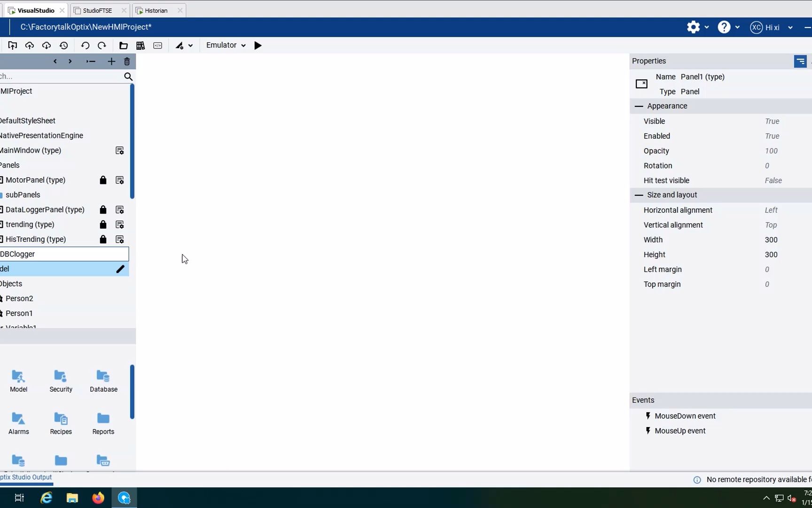This screenshot has height=508, width=812.
Task: Open MainWindow (type) properties icon
Action: 120,151
